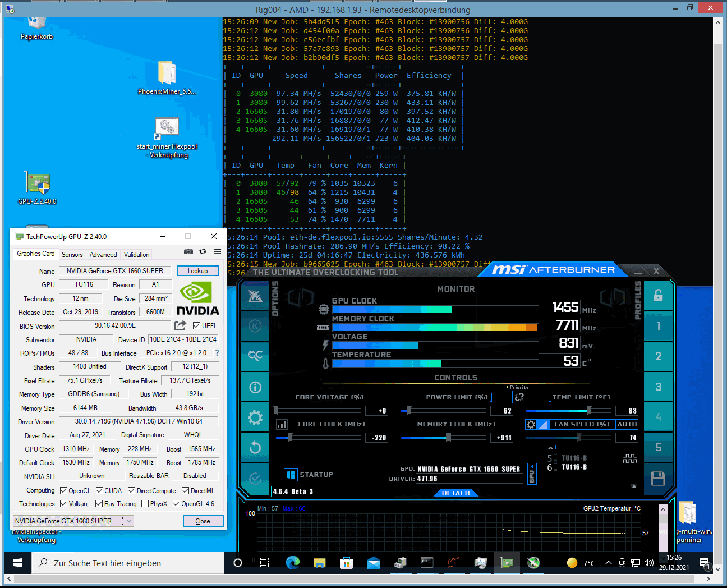Select GPU-Z.2.40.0 desktop icon
Screen dimensions: 727x588
(x=37, y=187)
